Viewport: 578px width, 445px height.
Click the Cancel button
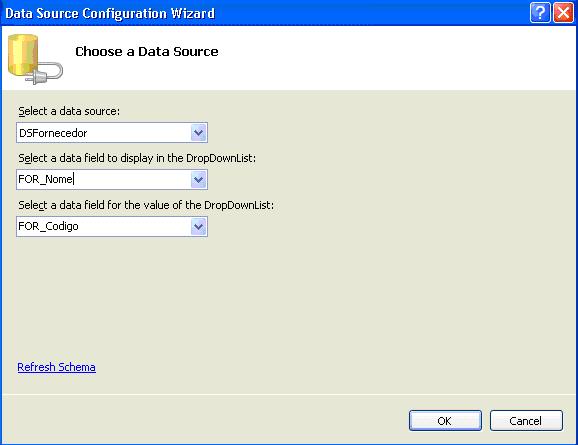pyautogui.click(x=526, y=421)
